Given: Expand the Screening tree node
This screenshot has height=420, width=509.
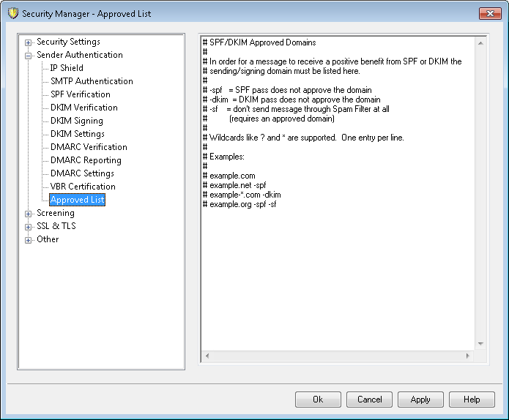Looking at the screenshot, I should (x=29, y=214).
